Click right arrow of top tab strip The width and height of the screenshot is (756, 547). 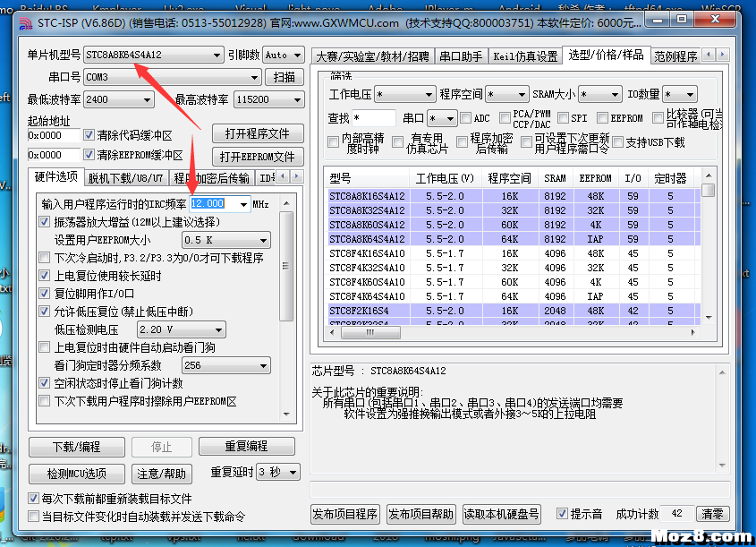(722, 55)
